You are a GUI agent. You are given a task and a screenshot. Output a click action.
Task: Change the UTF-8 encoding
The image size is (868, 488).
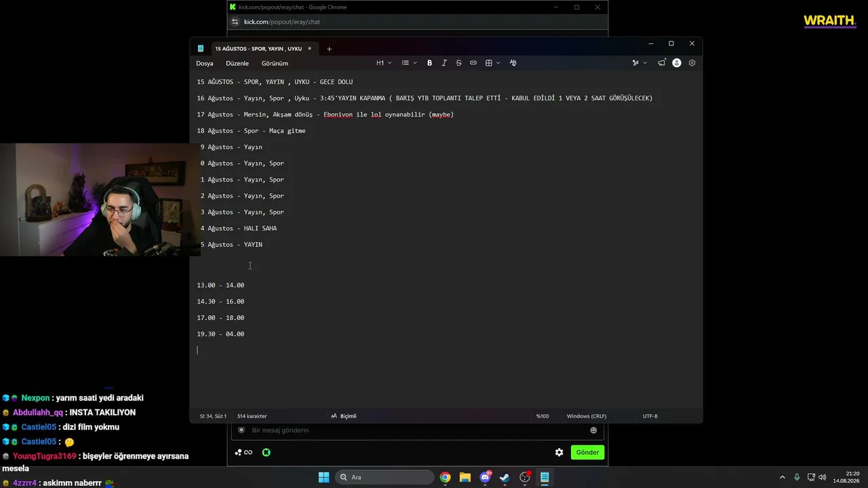click(650, 416)
